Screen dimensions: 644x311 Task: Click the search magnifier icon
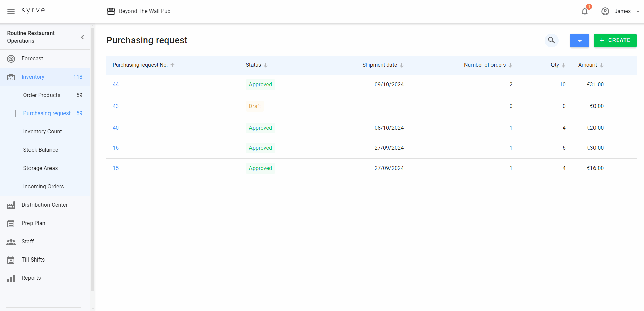coord(551,40)
